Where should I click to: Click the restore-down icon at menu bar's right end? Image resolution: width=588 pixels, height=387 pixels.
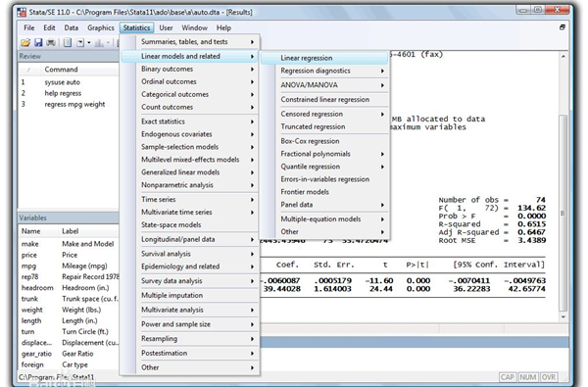tap(563, 27)
